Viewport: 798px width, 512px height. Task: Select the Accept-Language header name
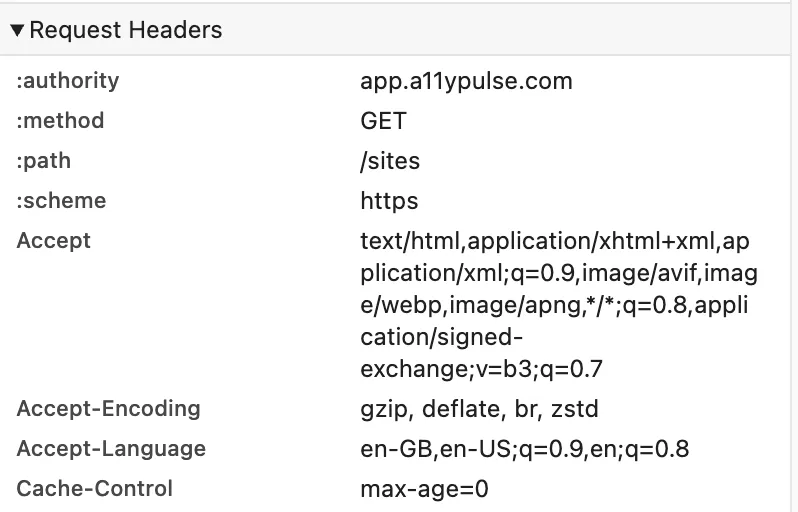(111, 449)
